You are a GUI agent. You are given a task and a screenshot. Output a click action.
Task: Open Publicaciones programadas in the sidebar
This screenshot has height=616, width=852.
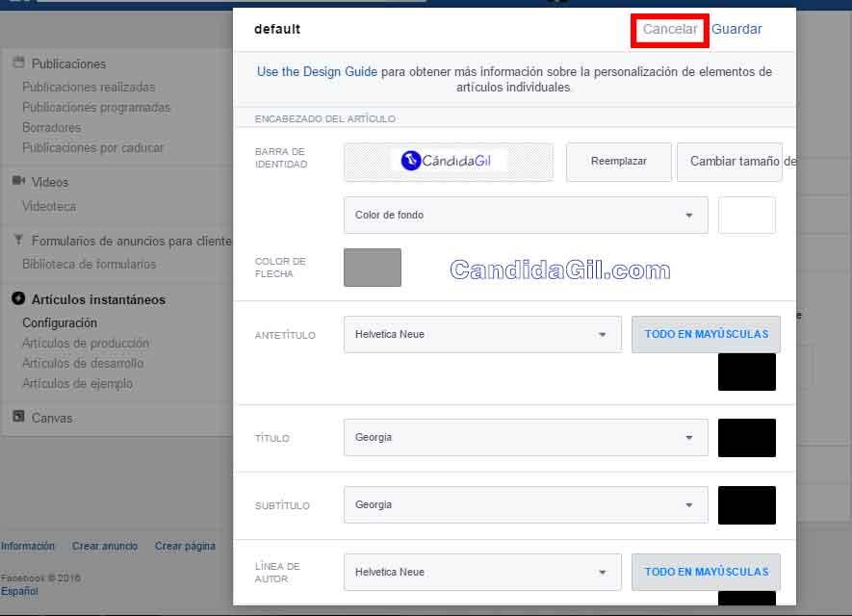pos(96,108)
